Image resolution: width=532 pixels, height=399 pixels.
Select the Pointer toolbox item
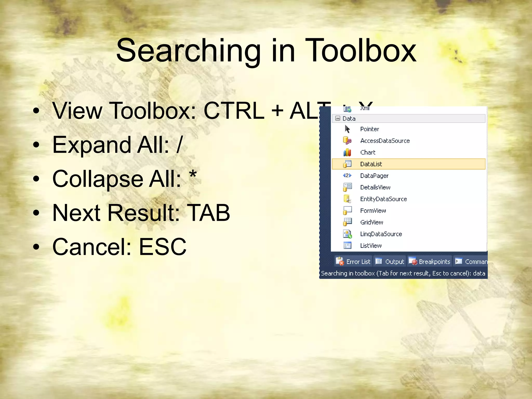point(408,129)
